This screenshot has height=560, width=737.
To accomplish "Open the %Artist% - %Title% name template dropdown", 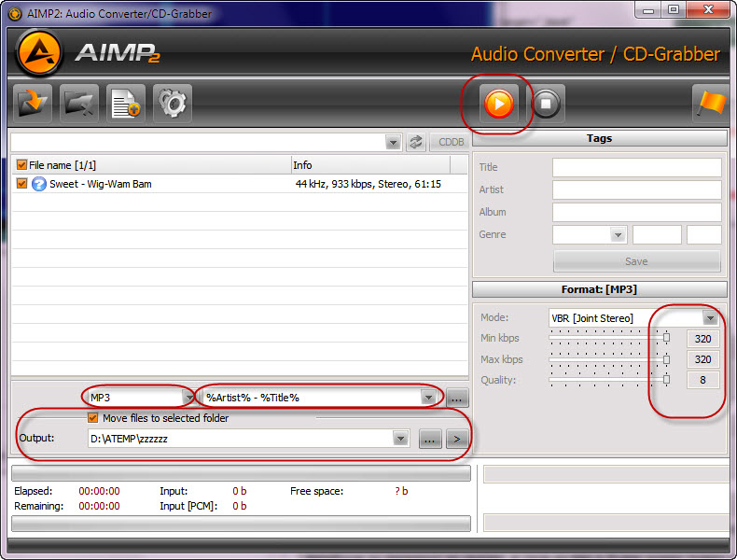I will click(428, 398).
